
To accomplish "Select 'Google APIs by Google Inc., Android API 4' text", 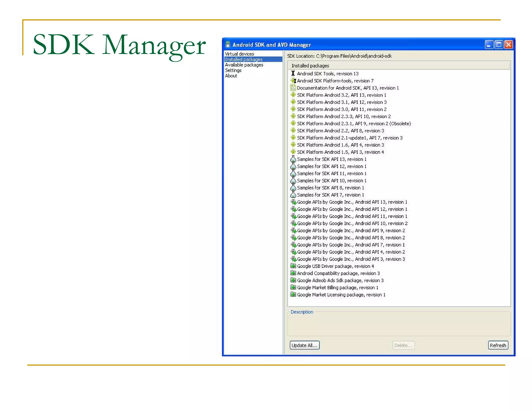I will (x=351, y=252).
